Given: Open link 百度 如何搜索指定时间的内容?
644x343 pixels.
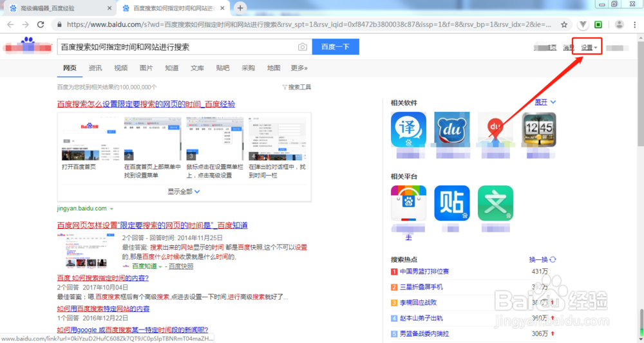Looking at the screenshot, I should [x=102, y=278].
